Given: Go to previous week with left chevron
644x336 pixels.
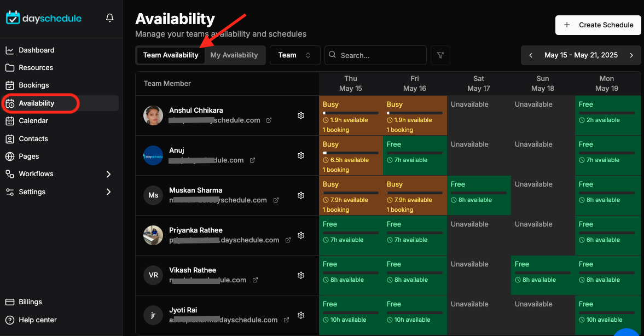Looking at the screenshot, I should (x=531, y=55).
